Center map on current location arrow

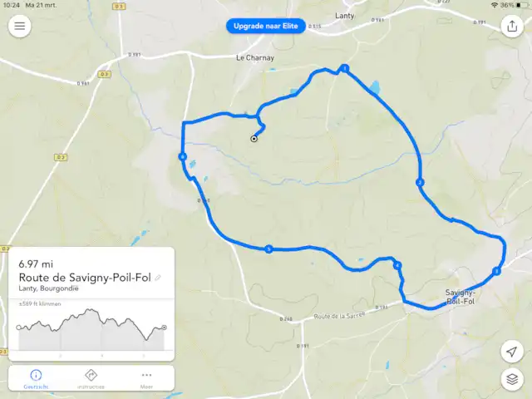pyautogui.click(x=512, y=352)
